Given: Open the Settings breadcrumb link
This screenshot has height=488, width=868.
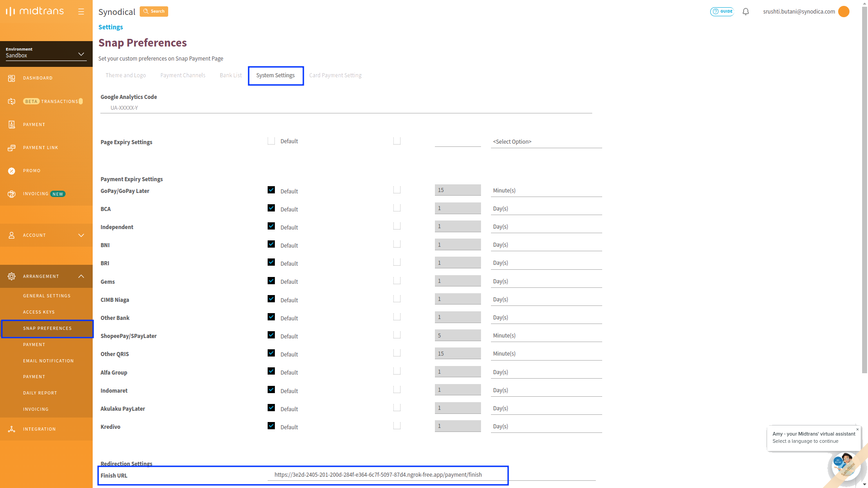Looking at the screenshot, I should point(111,27).
